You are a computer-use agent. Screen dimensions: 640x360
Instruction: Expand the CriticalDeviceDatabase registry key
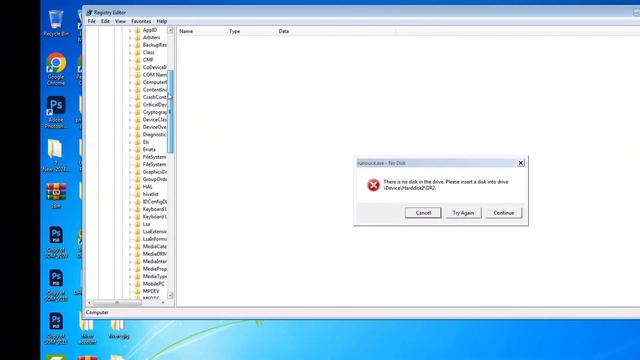pos(131,105)
